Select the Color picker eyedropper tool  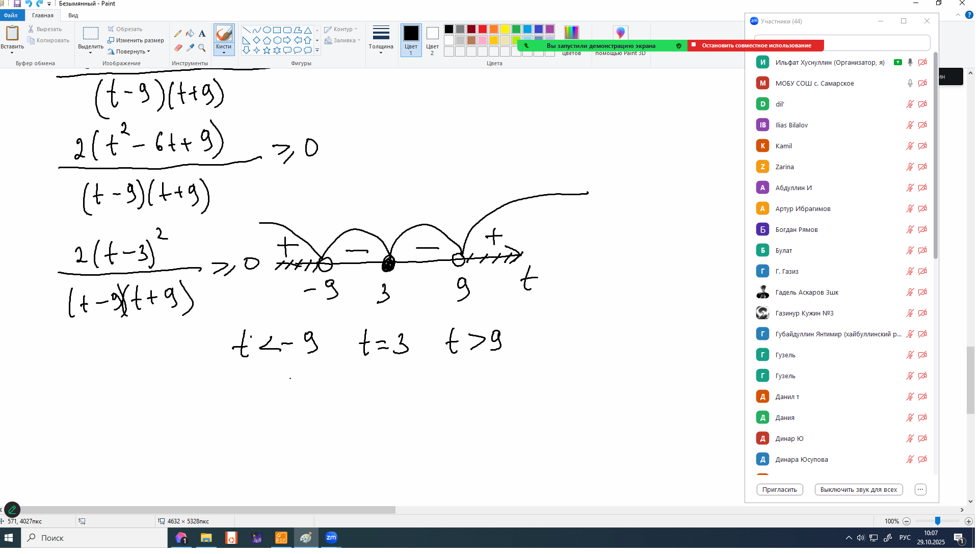(190, 48)
